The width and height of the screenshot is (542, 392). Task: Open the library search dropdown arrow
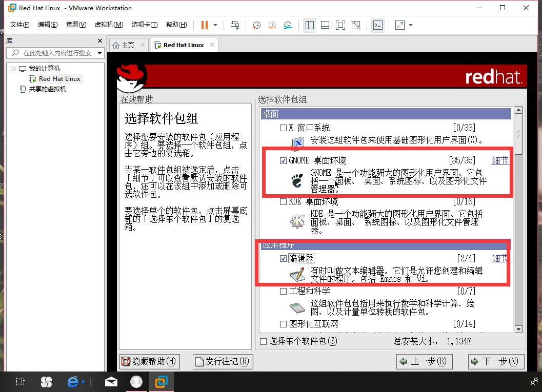[100, 53]
